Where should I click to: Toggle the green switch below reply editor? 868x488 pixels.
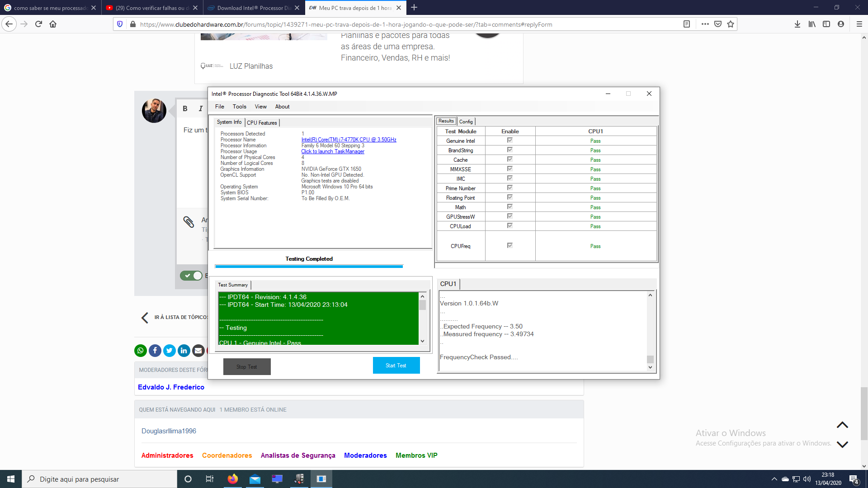pyautogui.click(x=191, y=276)
